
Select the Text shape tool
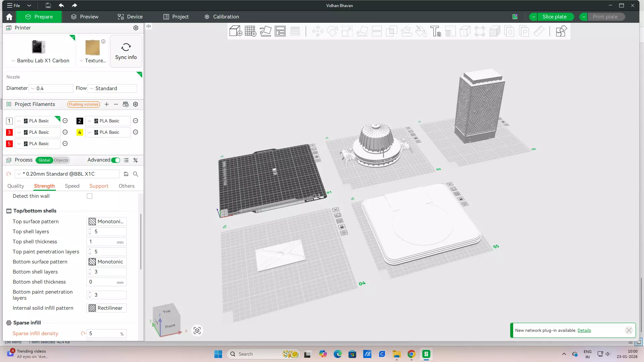tap(436, 31)
